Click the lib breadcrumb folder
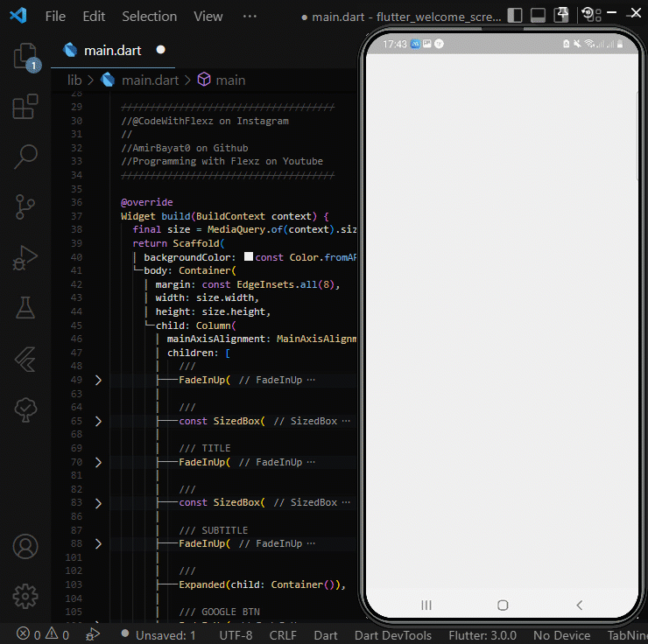 click(74, 80)
